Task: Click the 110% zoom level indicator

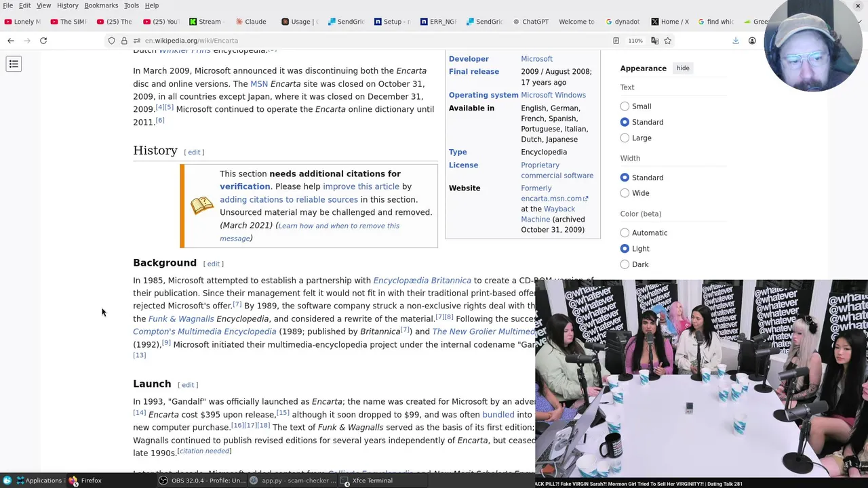Action: click(635, 41)
